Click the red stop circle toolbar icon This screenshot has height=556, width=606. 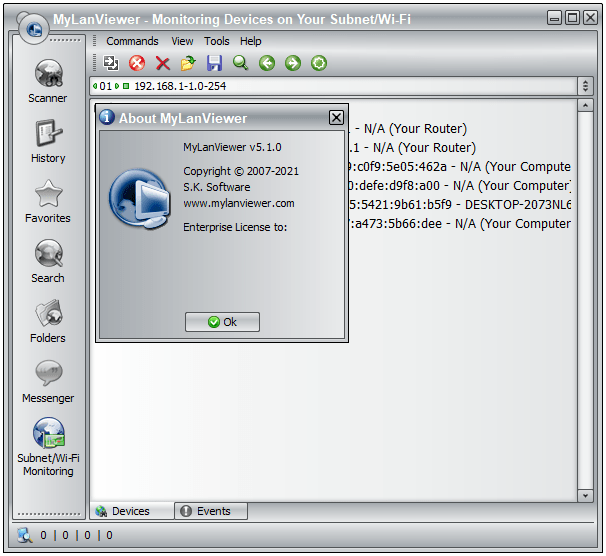click(137, 63)
